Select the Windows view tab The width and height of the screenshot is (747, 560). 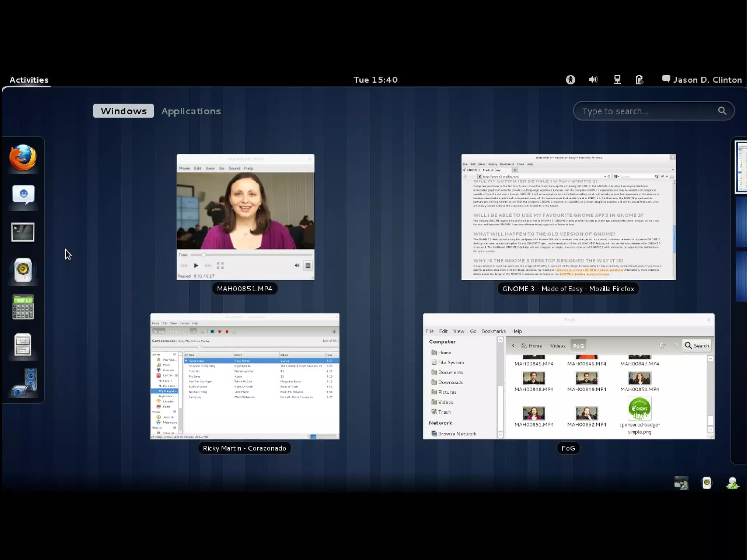(123, 111)
